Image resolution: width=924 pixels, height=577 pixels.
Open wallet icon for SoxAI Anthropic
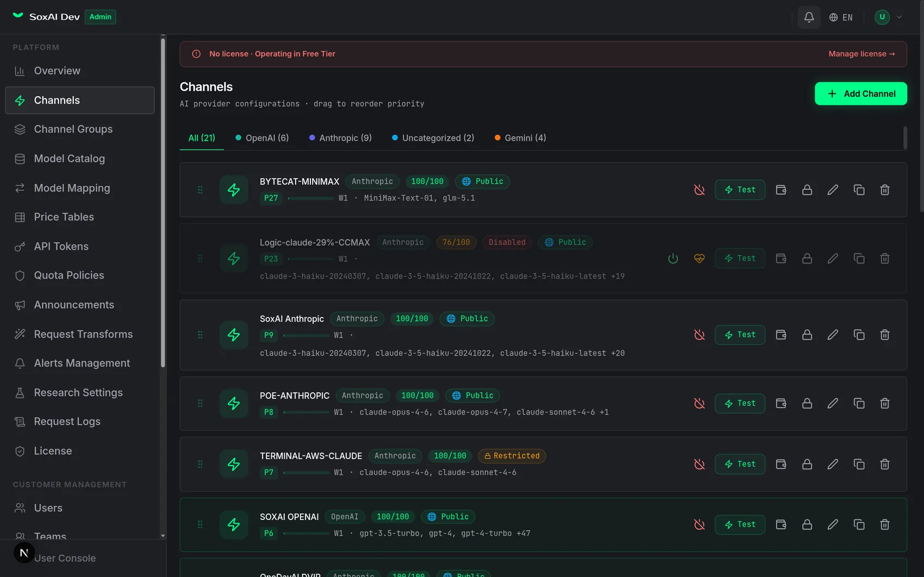(781, 335)
